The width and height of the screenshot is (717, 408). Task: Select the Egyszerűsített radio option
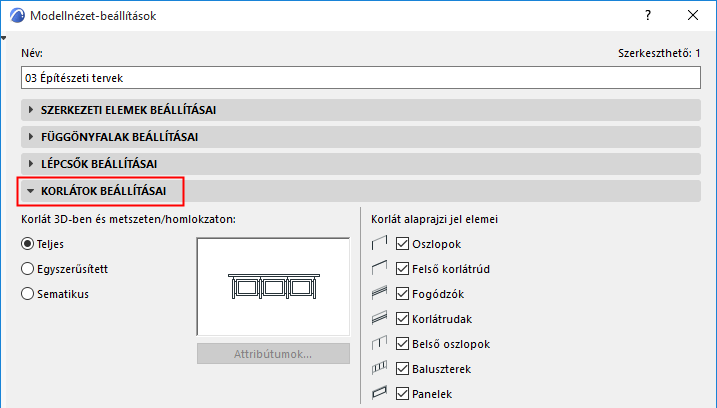pyautogui.click(x=27, y=268)
